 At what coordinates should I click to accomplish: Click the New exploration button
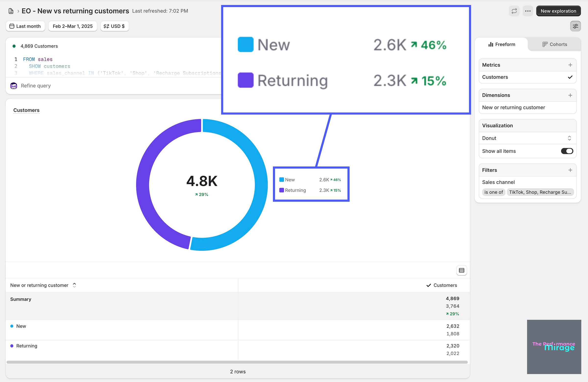[558, 11]
